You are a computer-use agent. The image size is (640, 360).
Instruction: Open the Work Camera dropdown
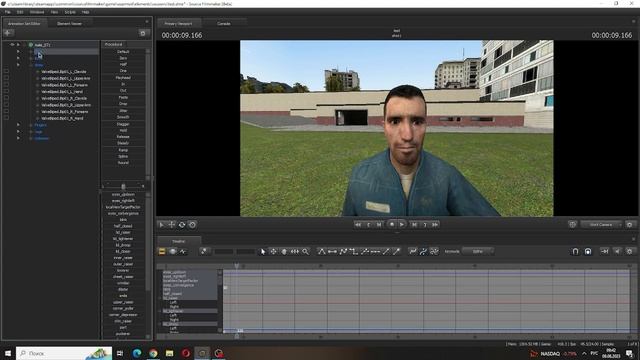[x=601, y=224]
